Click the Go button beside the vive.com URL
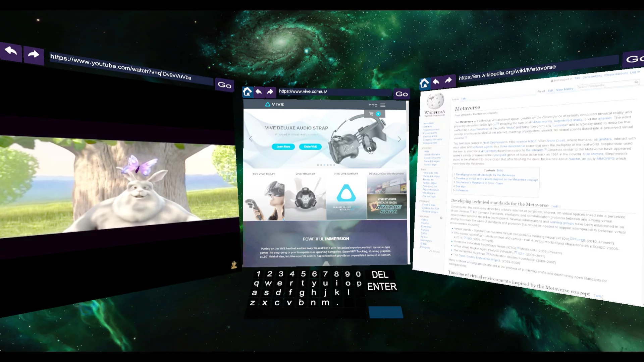 click(x=401, y=94)
